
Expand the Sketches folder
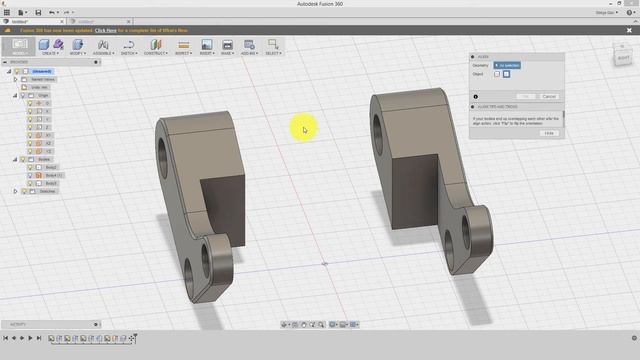(x=16, y=191)
